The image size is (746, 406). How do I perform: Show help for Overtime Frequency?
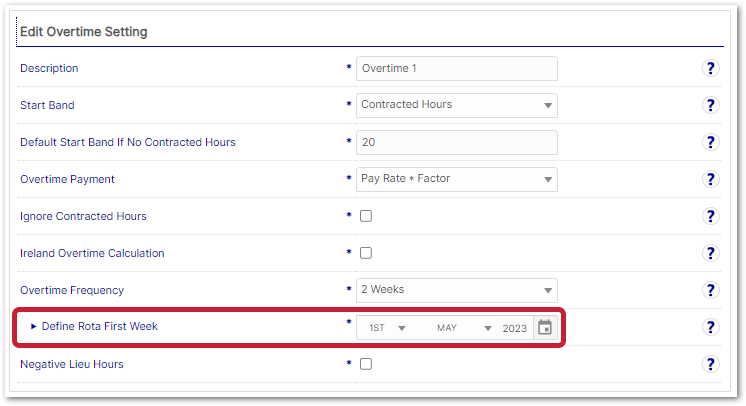(x=711, y=290)
